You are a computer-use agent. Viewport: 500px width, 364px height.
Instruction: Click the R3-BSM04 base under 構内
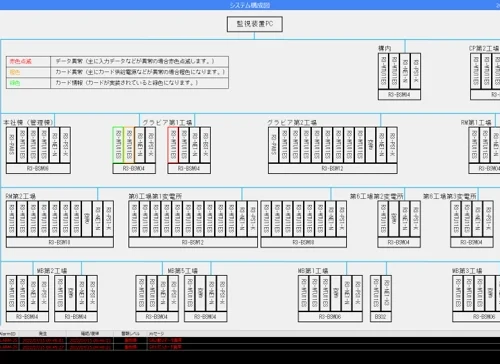tap(399, 95)
